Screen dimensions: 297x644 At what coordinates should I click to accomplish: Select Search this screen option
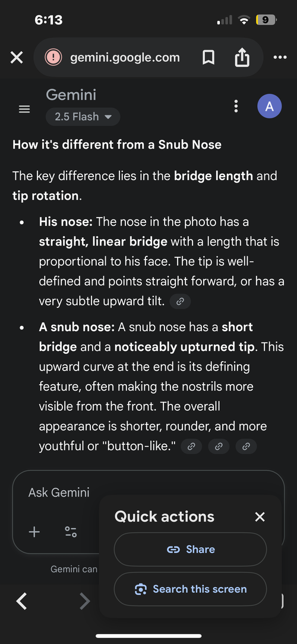tap(190, 589)
